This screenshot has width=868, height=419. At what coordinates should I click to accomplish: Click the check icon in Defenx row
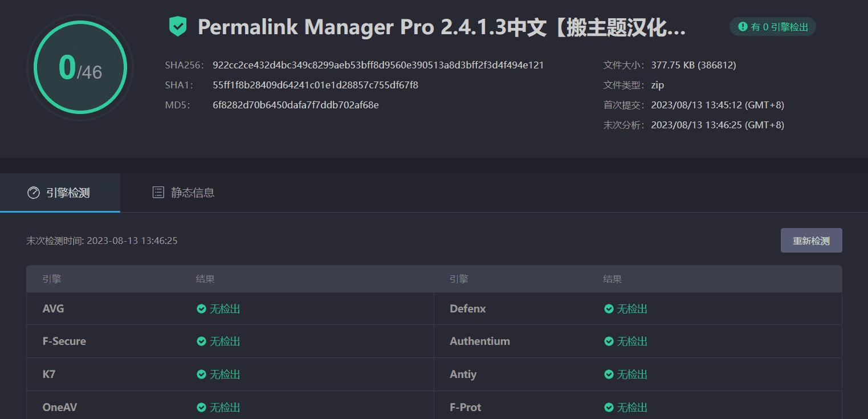609,309
